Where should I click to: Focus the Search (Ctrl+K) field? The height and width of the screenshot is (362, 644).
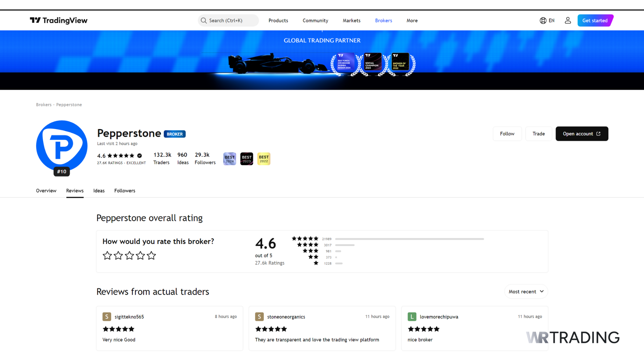pos(228,20)
